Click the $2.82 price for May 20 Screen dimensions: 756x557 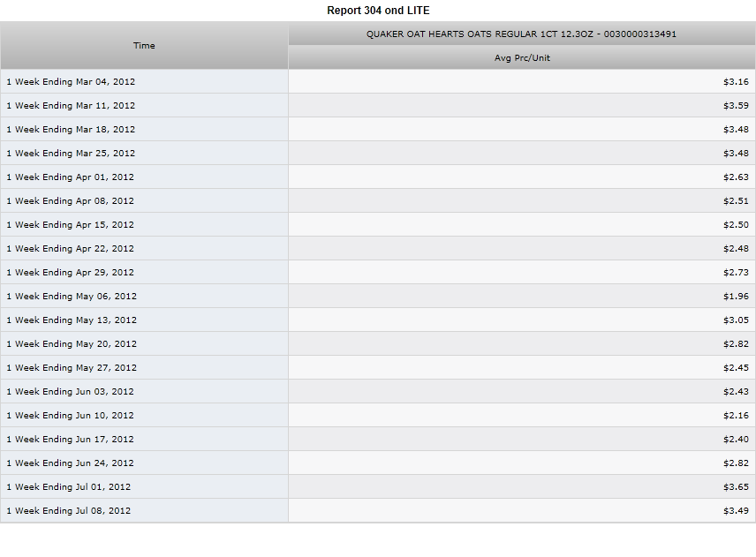click(x=736, y=344)
